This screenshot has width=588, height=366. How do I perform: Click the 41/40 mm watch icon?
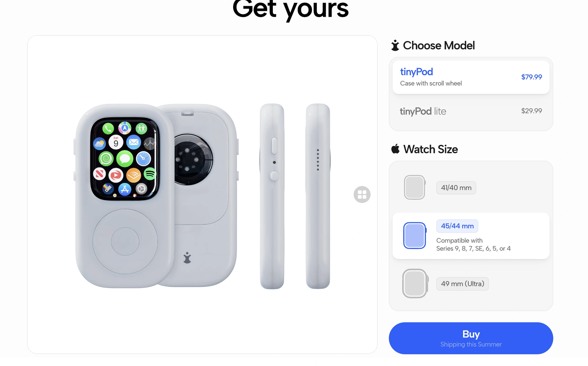coord(415,187)
